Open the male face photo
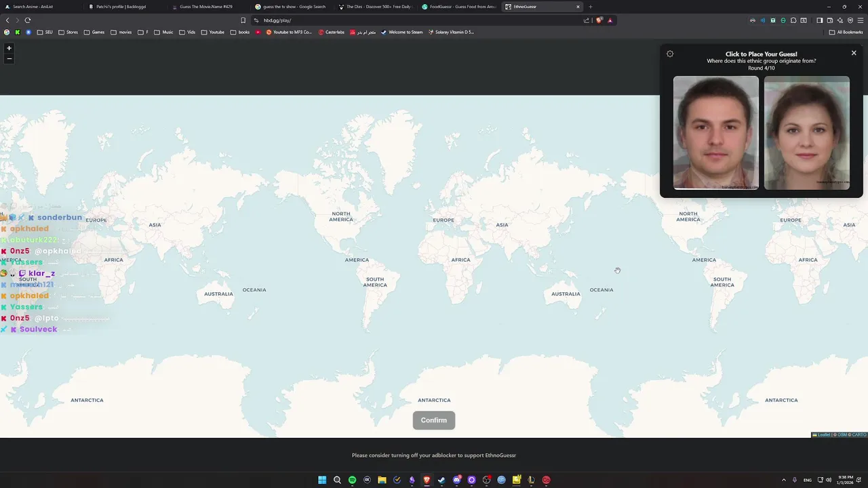This screenshot has width=868, height=488. pos(716,133)
